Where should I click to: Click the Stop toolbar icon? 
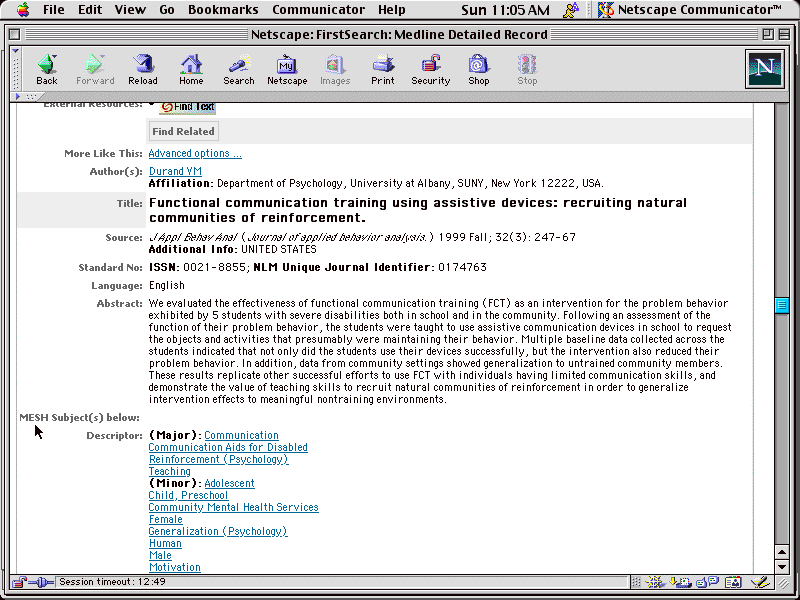click(x=527, y=69)
